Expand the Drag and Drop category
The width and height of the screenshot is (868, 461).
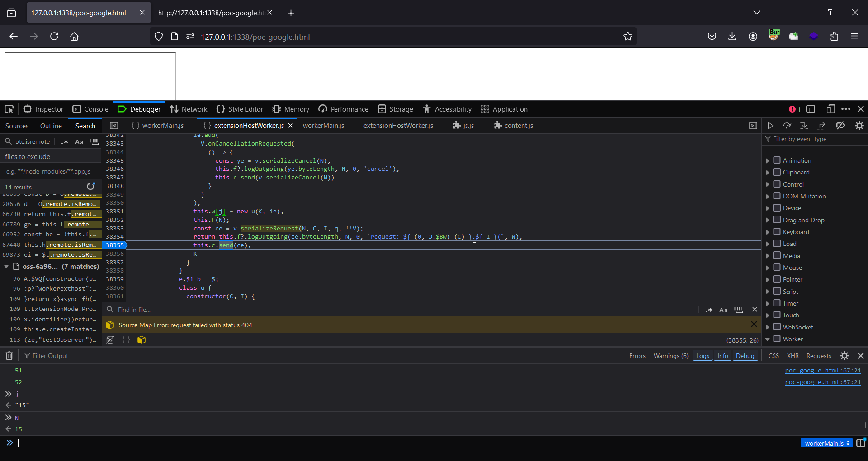pyautogui.click(x=768, y=220)
